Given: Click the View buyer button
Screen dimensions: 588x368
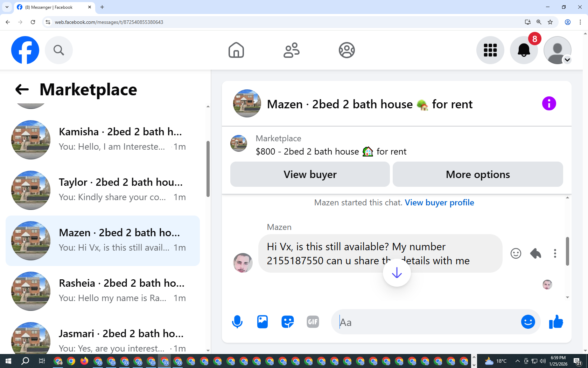Looking at the screenshot, I should coord(310,174).
